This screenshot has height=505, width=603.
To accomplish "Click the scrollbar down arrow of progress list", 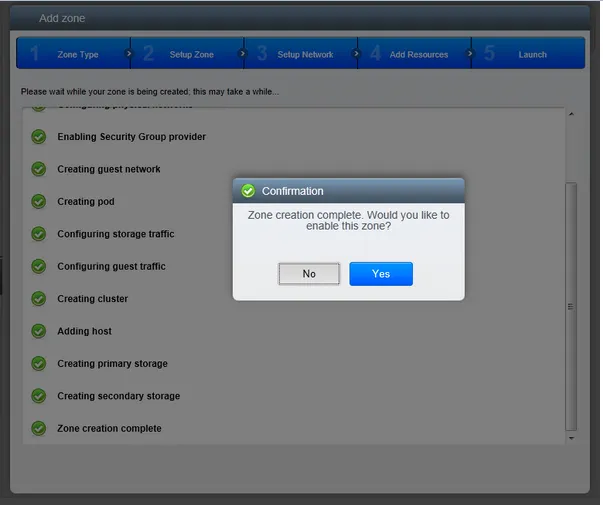I will (x=571, y=438).
